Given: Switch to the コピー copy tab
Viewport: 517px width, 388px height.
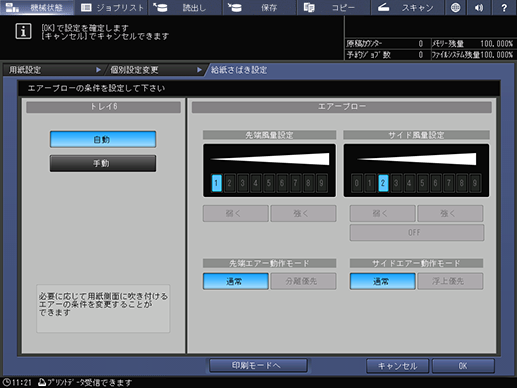Looking at the screenshot, I should [333, 7].
